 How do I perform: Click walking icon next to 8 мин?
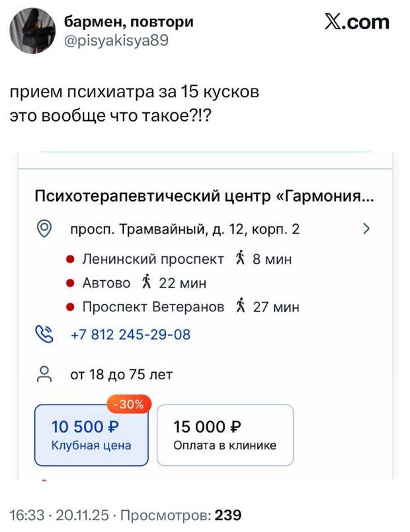pyautogui.click(x=240, y=259)
